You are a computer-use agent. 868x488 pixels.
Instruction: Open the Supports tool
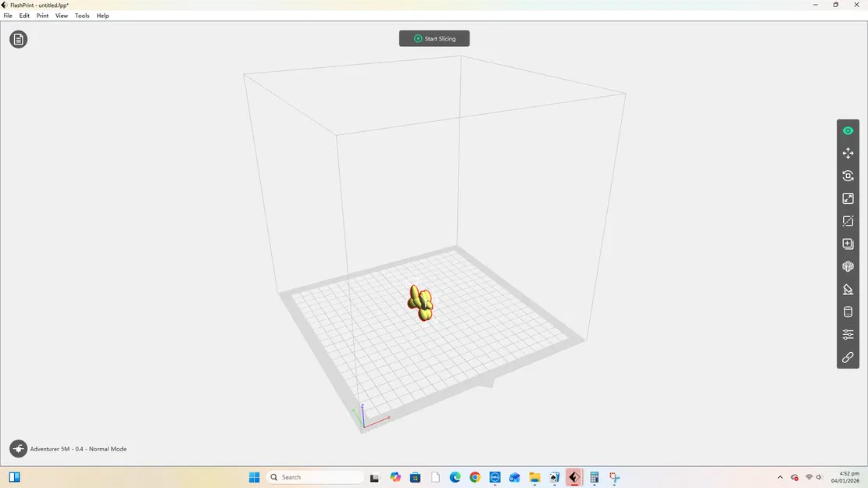pos(848,290)
